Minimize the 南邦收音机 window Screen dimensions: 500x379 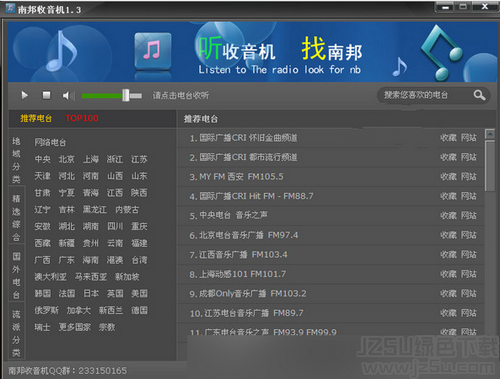pos(445,7)
